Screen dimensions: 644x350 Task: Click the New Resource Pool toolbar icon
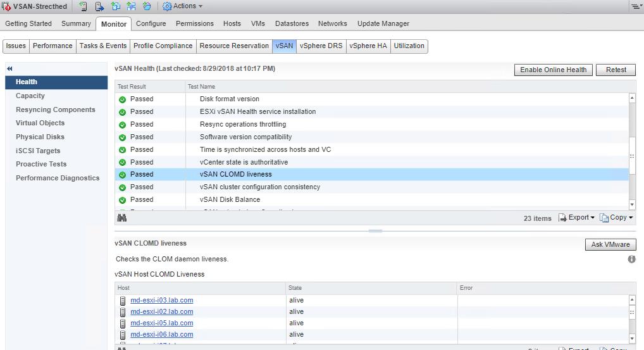[147, 6]
